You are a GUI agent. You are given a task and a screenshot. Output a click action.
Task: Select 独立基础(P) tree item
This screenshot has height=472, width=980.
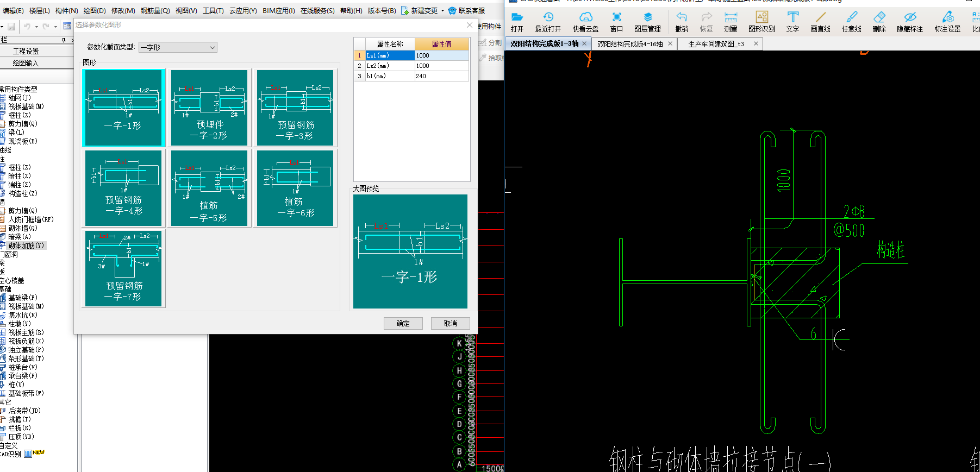click(x=26, y=350)
